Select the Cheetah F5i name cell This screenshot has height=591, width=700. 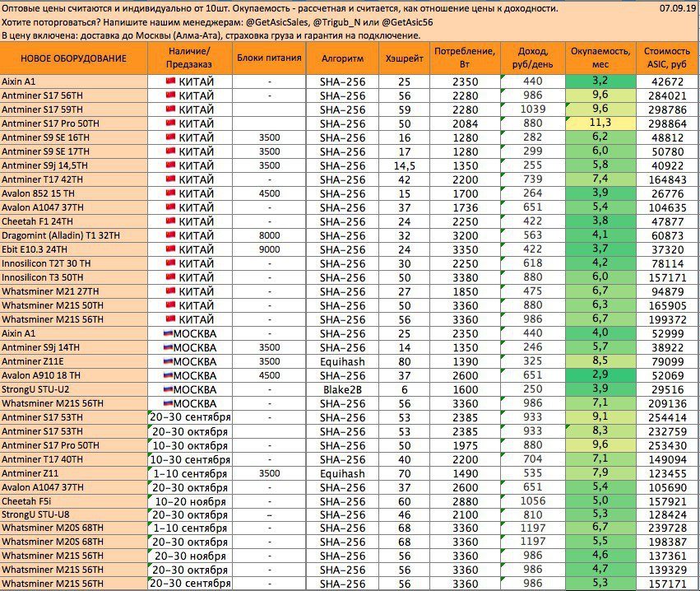coord(74,500)
